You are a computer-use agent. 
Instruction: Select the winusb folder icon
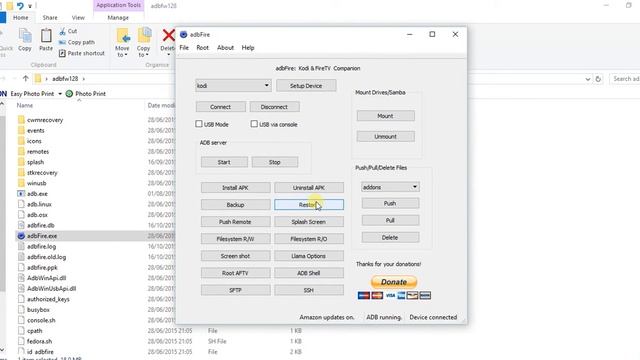tap(21, 183)
